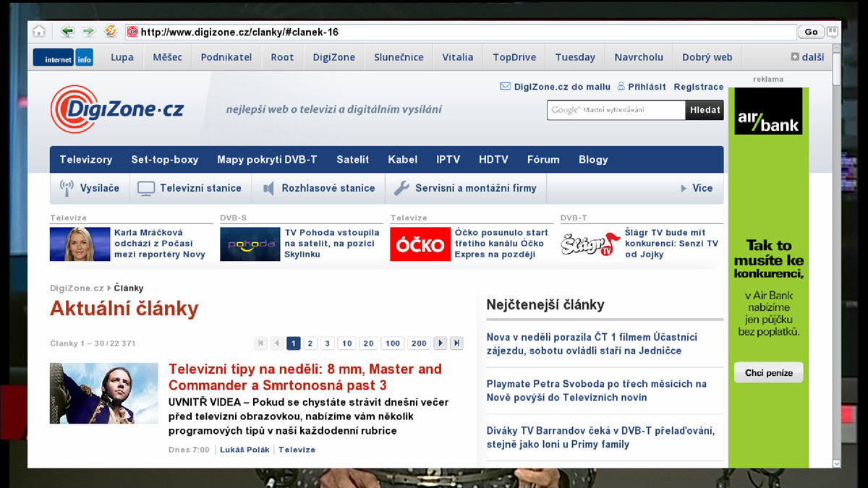
Task: Open the Přihlásit link
Action: 647,87
